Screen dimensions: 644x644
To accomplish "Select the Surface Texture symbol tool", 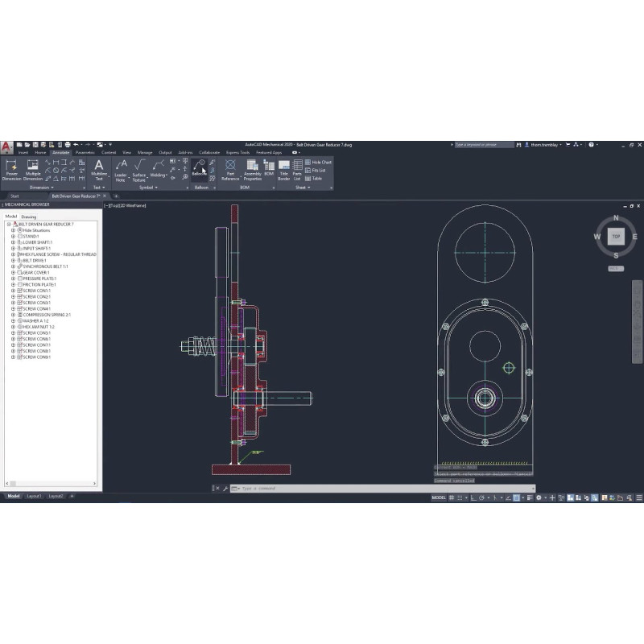I will [139, 169].
